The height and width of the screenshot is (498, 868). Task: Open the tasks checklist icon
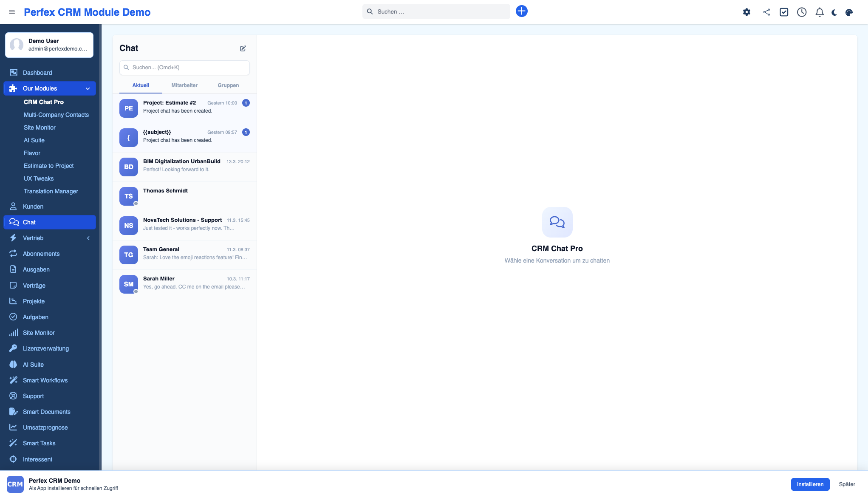tap(784, 12)
